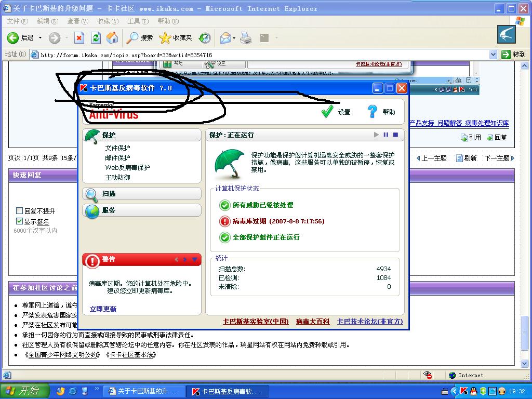Open Kaspersky Help (帮助) question mark
The image size is (532, 399).
click(x=372, y=111)
